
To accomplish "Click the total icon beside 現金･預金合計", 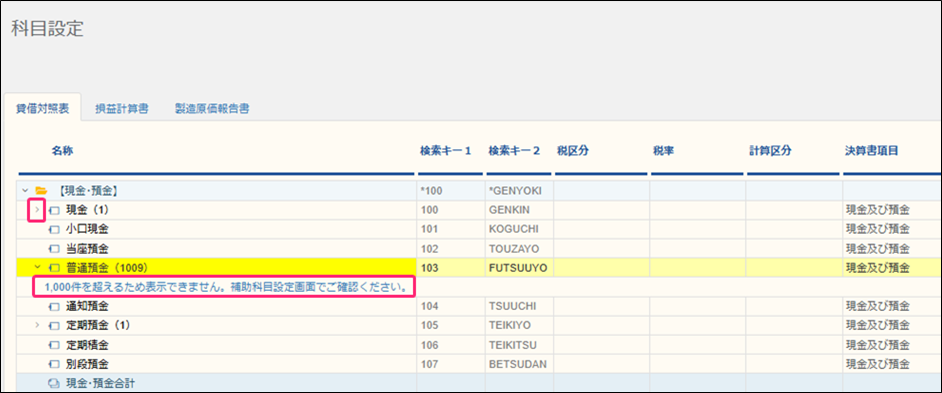I will (x=54, y=383).
